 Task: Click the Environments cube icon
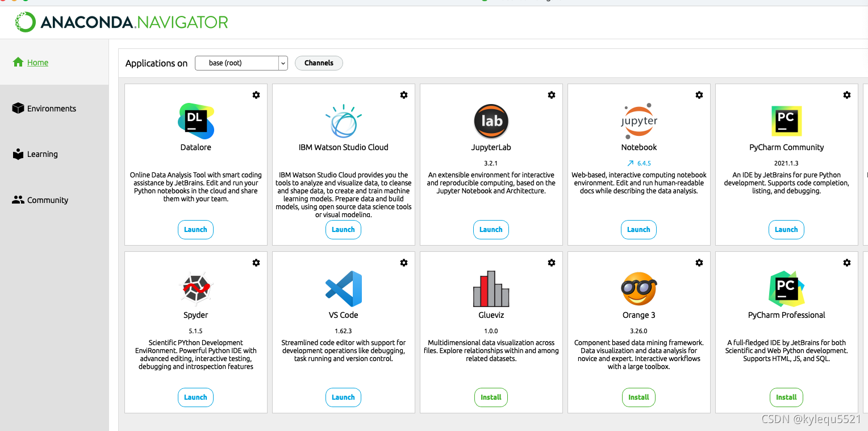(x=18, y=108)
